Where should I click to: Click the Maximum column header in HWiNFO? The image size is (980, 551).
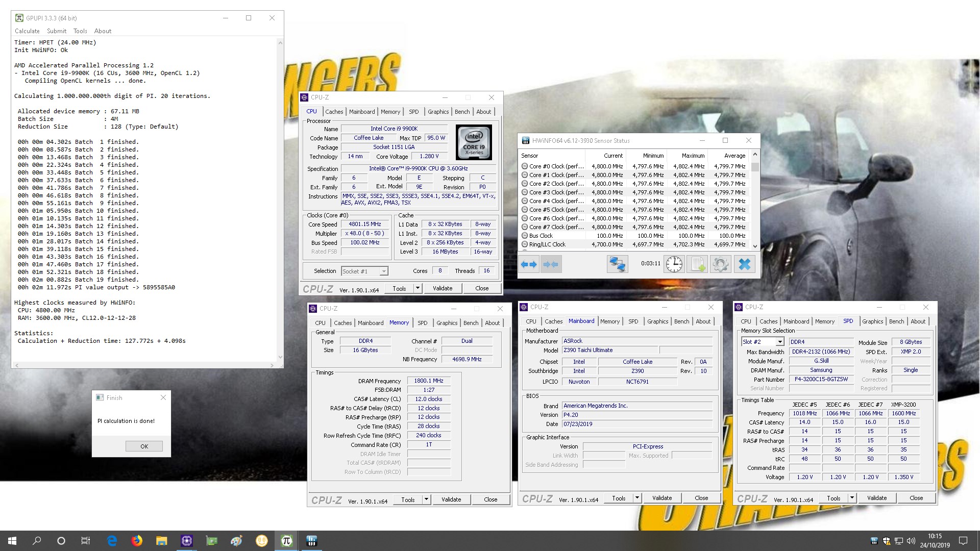coord(693,156)
